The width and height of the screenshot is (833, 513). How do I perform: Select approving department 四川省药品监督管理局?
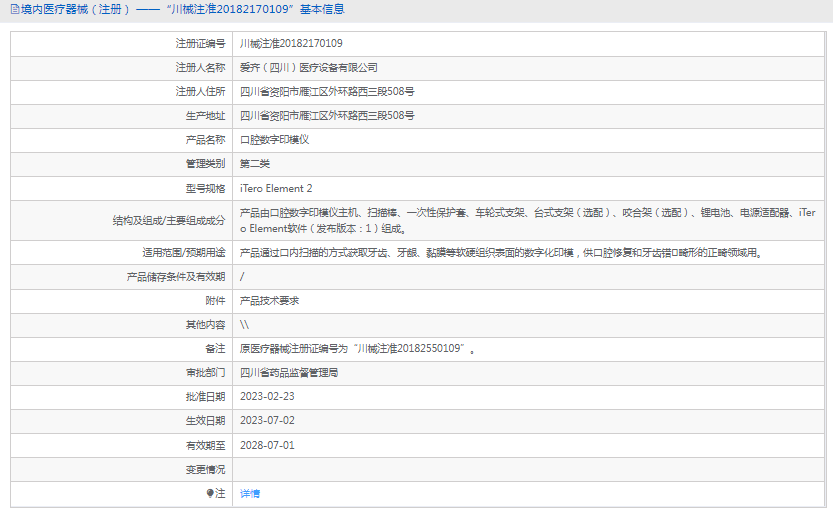(x=289, y=372)
